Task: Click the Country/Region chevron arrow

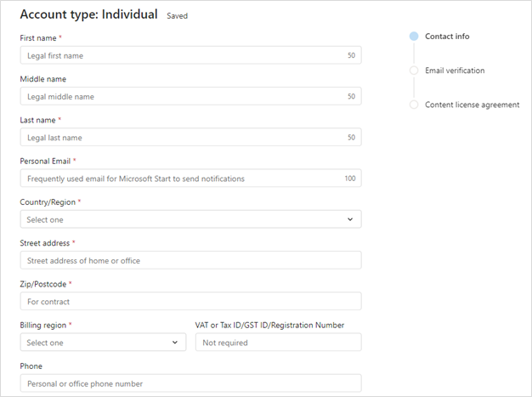Action: tap(349, 219)
